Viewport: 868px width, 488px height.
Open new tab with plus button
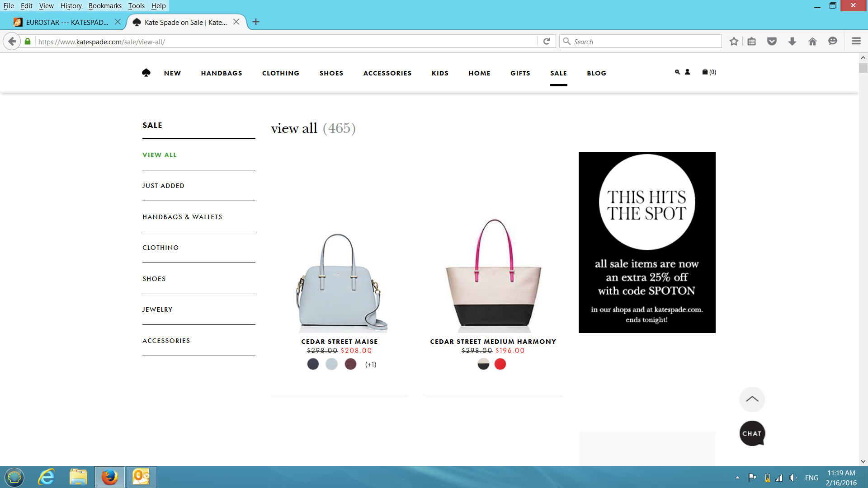256,22
